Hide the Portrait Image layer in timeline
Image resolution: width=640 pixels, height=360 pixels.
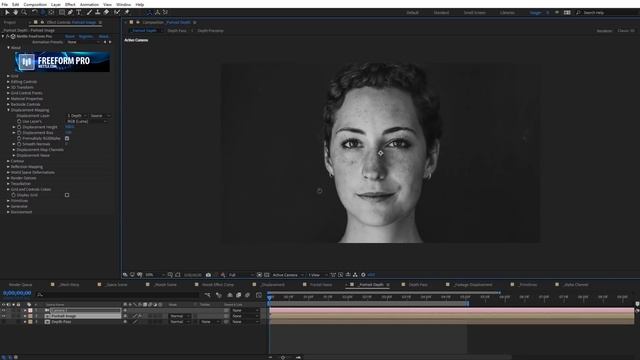[4, 316]
